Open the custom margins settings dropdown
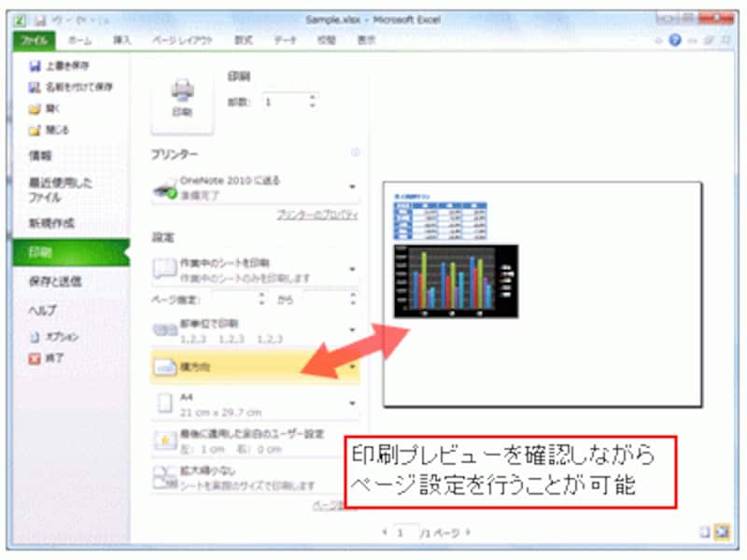 (x=255, y=441)
